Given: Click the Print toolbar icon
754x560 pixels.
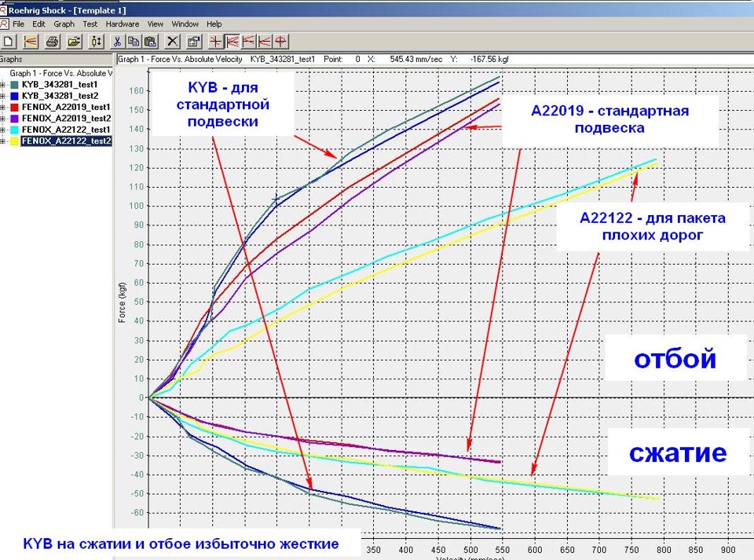Looking at the screenshot, I should (x=53, y=42).
